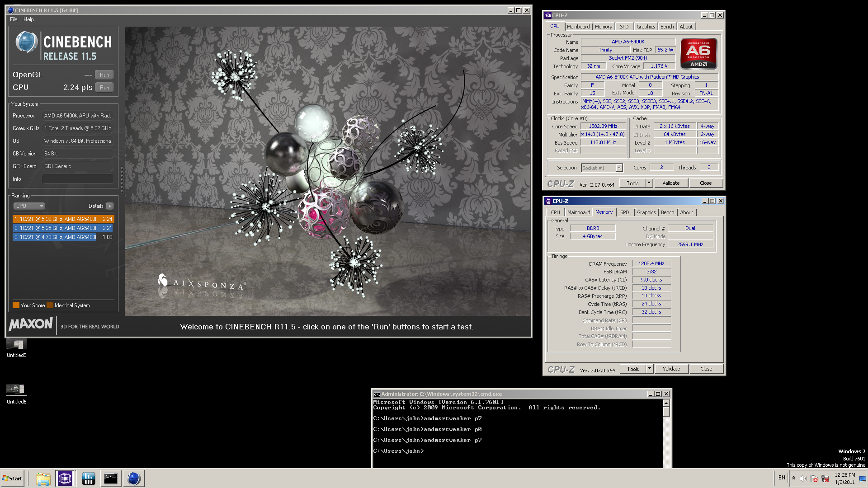
Task: Switch to CPU-Z taskbar icon
Action: click(65, 479)
